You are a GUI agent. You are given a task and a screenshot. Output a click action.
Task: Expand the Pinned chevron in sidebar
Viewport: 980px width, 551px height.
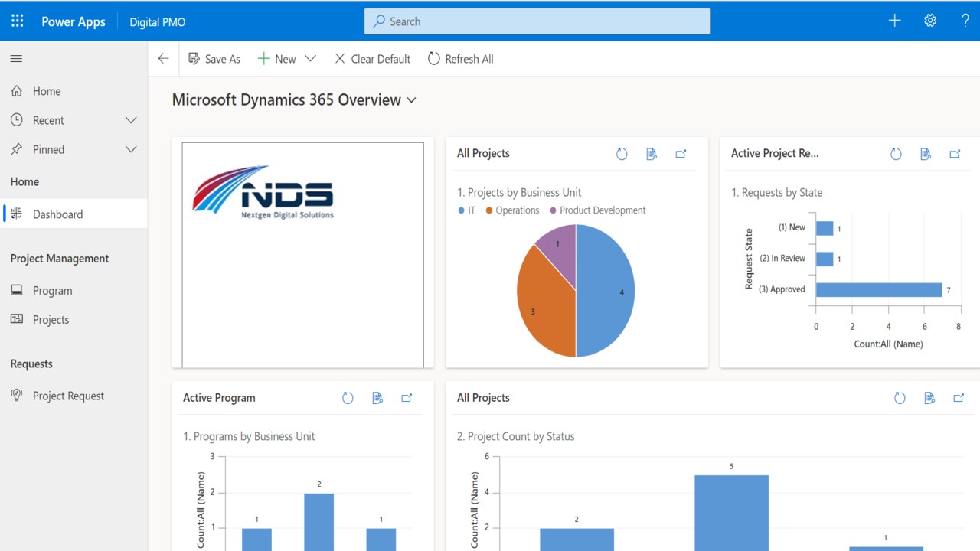tap(131, 149)
